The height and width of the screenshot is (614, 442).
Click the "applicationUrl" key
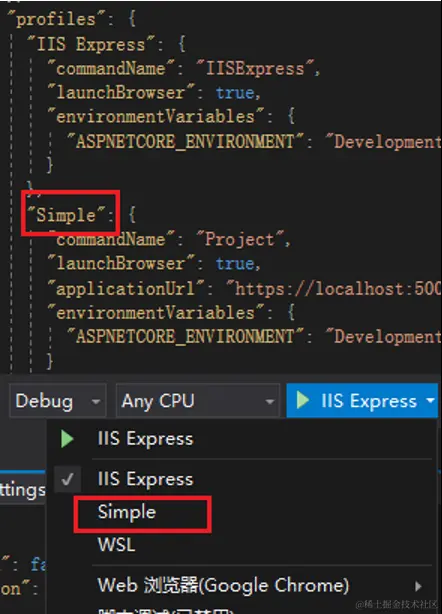(126, 289)
